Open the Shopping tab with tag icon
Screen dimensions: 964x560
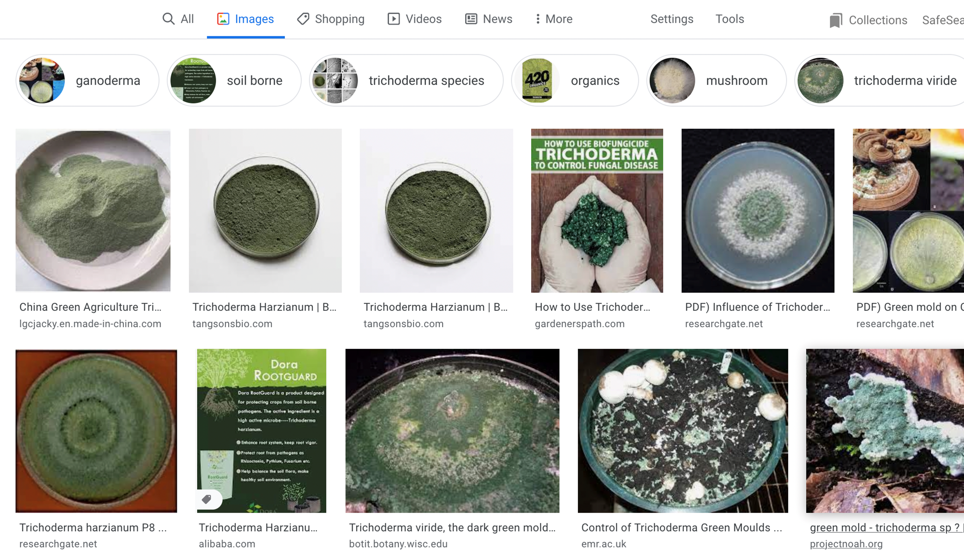[331, 19]
